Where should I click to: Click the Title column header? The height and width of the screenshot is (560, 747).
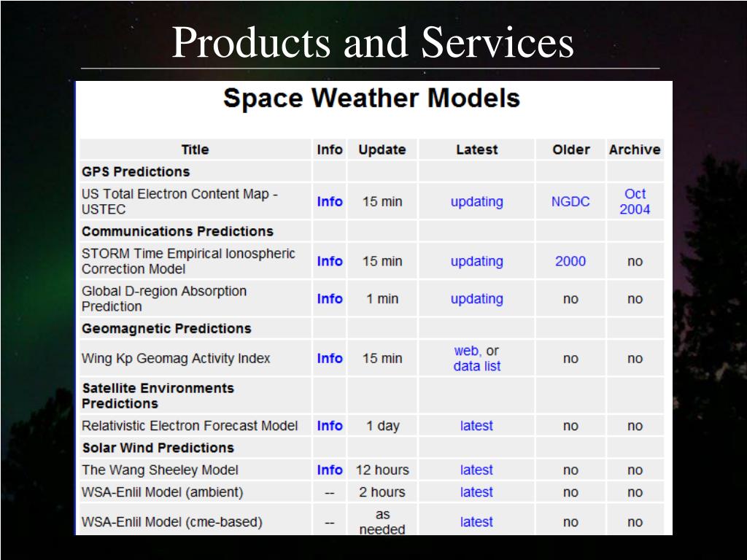pos(195,149)
